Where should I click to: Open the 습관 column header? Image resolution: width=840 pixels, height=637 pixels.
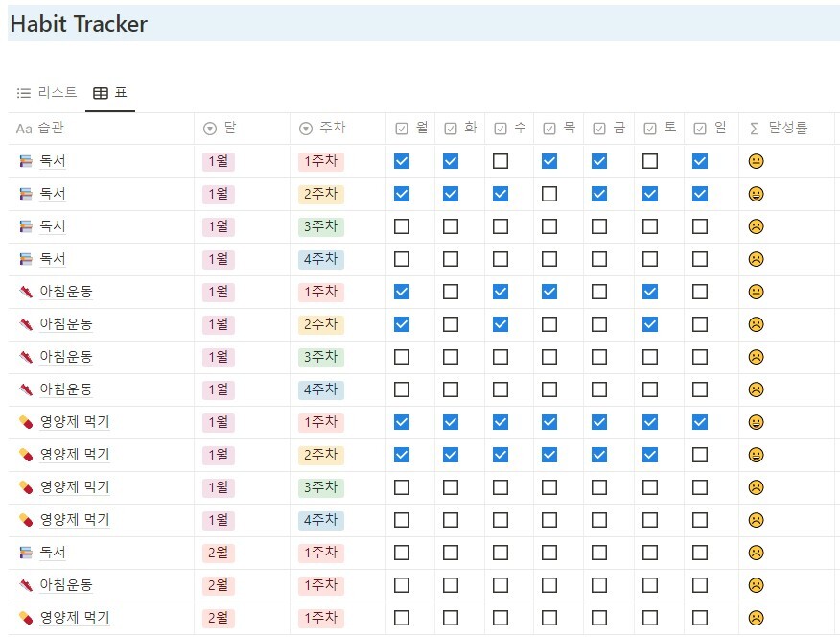101,129
